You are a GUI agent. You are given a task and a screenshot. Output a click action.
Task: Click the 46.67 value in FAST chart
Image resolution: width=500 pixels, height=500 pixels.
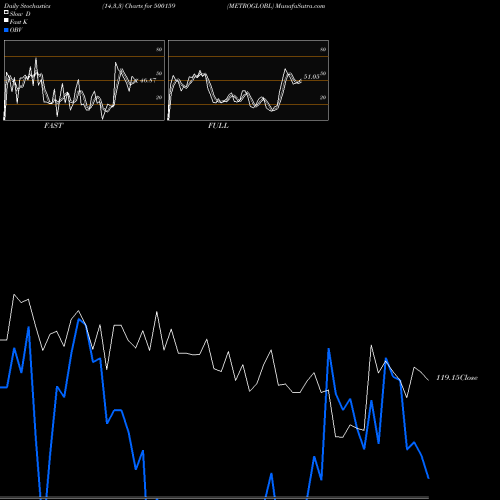(148, 80)
